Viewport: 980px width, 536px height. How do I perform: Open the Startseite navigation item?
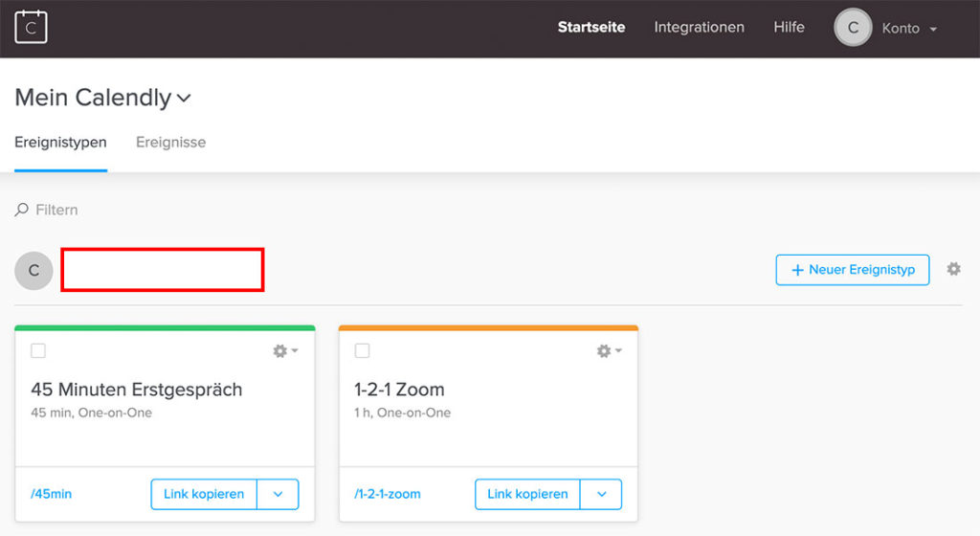(591, 28)
